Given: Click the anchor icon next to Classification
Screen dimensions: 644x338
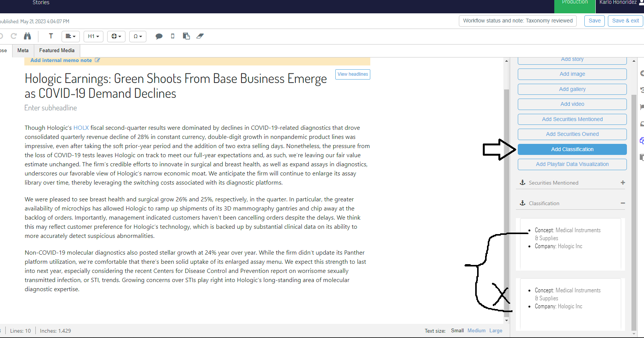Looking at the screenshot, I should pos(523,203).
